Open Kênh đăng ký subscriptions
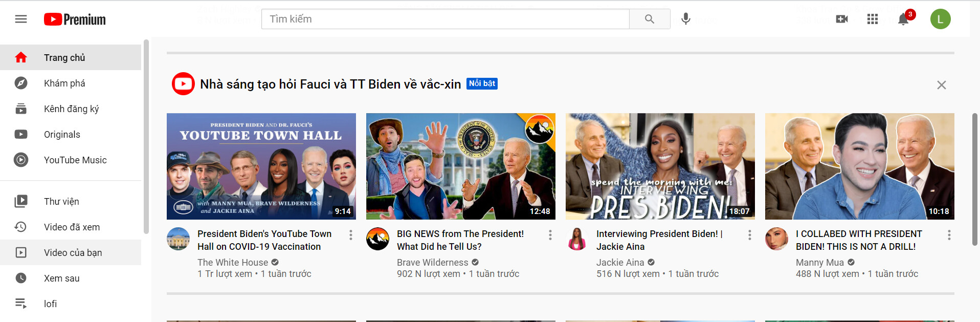This screenshot has width=980, height=322. click(x=71, y=109)
